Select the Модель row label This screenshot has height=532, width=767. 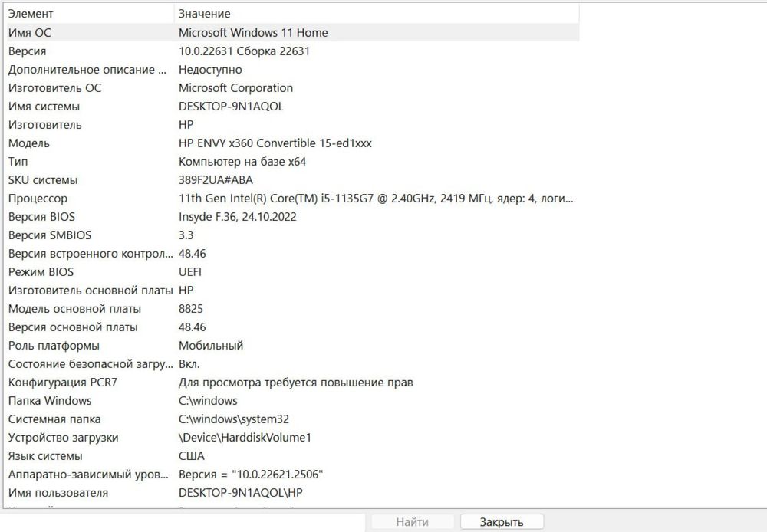click(x=29, y=143)
